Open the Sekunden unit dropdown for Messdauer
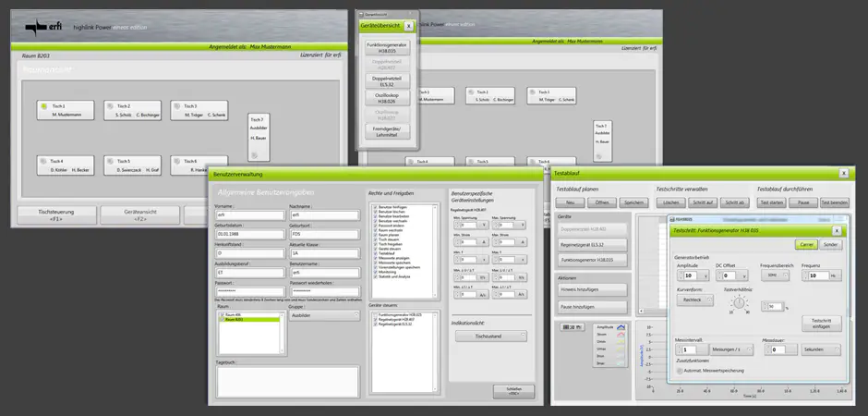Viewport: 868px width, 416px height. [x=820, y=349]
